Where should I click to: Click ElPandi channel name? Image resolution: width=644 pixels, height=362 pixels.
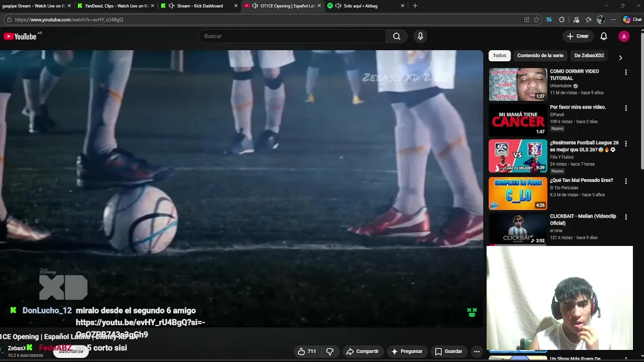pyautogui.click(x=557, y=115)
